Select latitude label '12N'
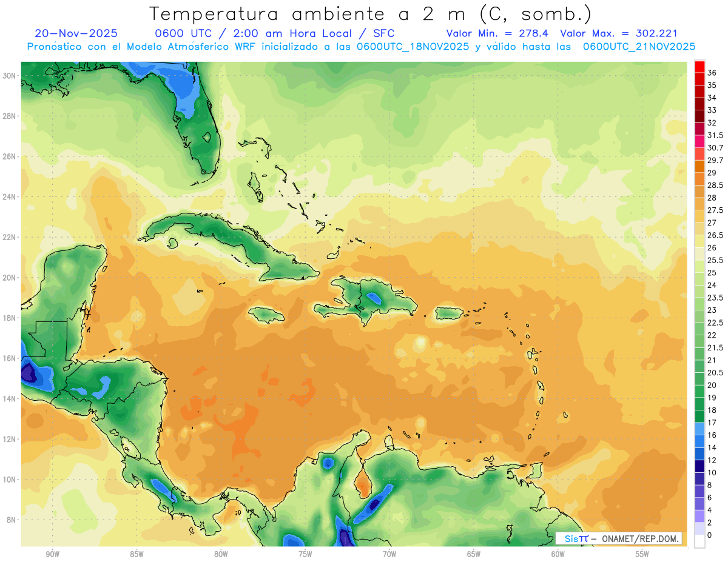Screen dimensions: 728x562 click(x=9, y=439)
